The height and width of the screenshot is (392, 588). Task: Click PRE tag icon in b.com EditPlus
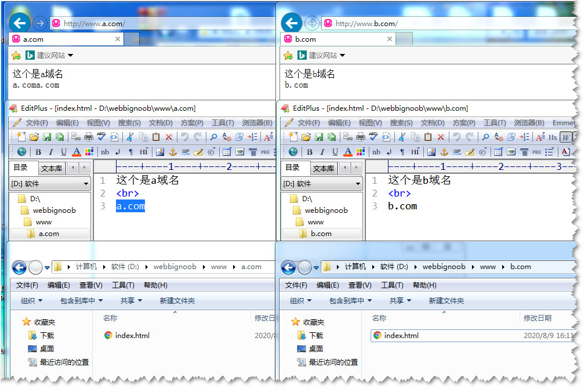[536, 152]
